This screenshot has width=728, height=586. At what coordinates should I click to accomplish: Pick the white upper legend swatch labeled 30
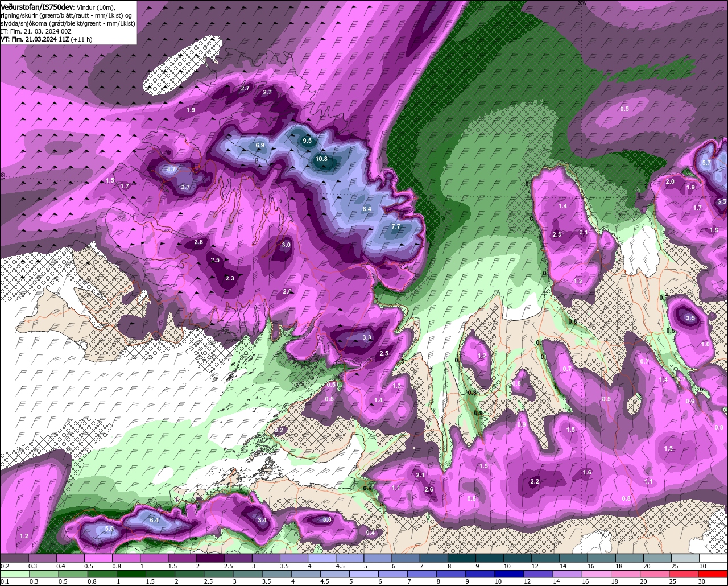[x=714, y=558]
